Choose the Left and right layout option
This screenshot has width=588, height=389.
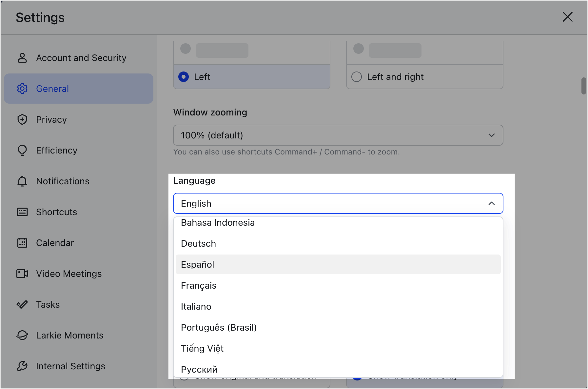[x=357, y=77]
